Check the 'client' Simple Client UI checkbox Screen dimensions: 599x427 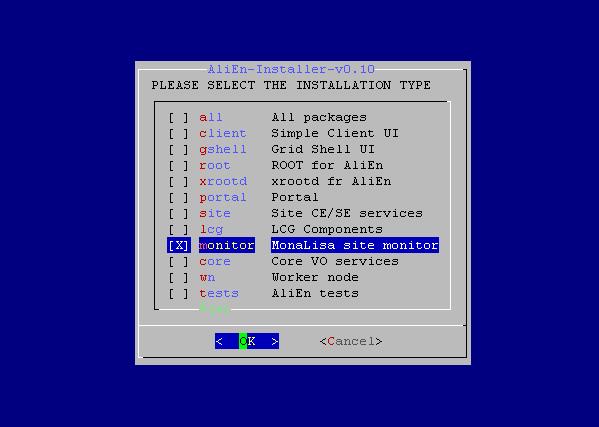(179, 134)
